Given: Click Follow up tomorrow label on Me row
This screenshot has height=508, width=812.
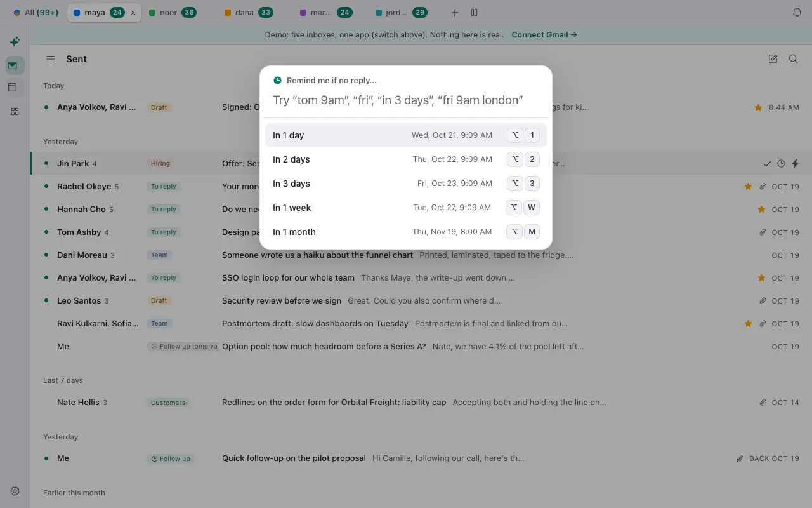Looking at the screenshot, I should click(x=183, y=347).
